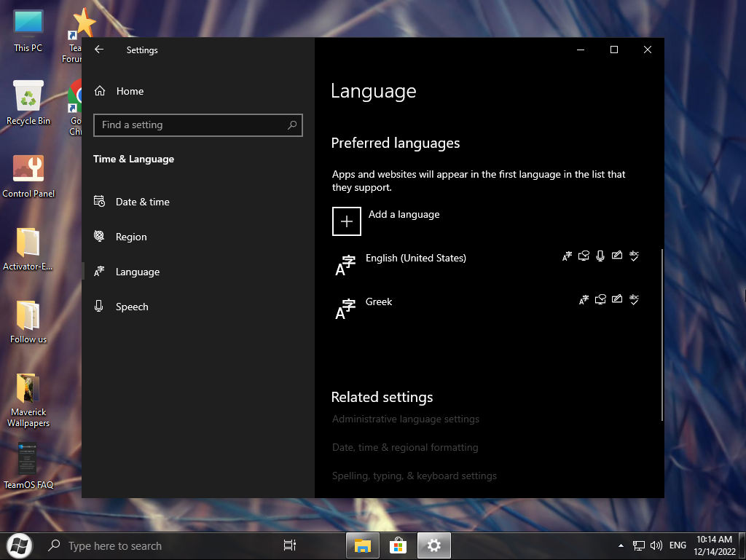Select English (United States) language entry
Viewport: 746px width, 560px height.
415,259
